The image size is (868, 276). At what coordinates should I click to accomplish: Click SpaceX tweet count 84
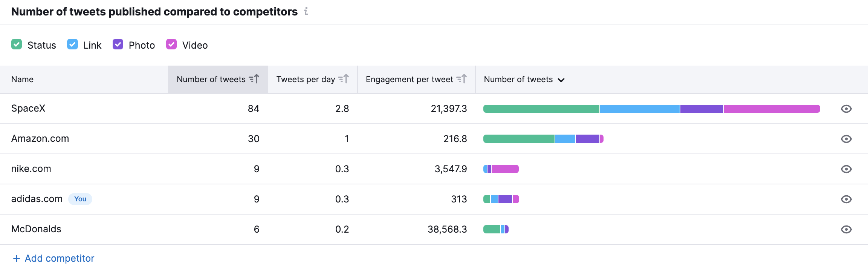254,109
